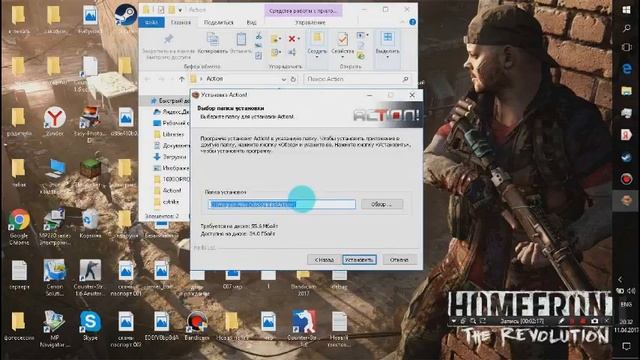Open the Action Center notification icon
The image size is (640, 360).
(x=627, y=347)
